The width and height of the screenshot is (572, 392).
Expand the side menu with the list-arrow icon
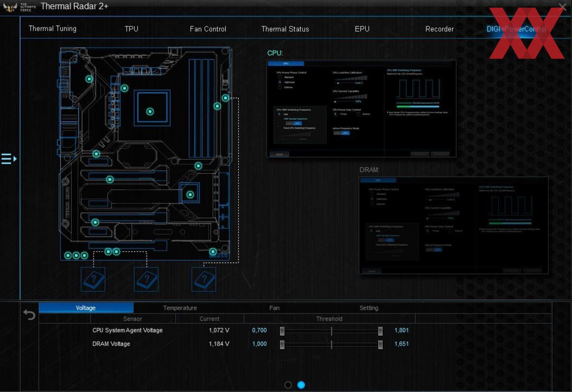9,159
